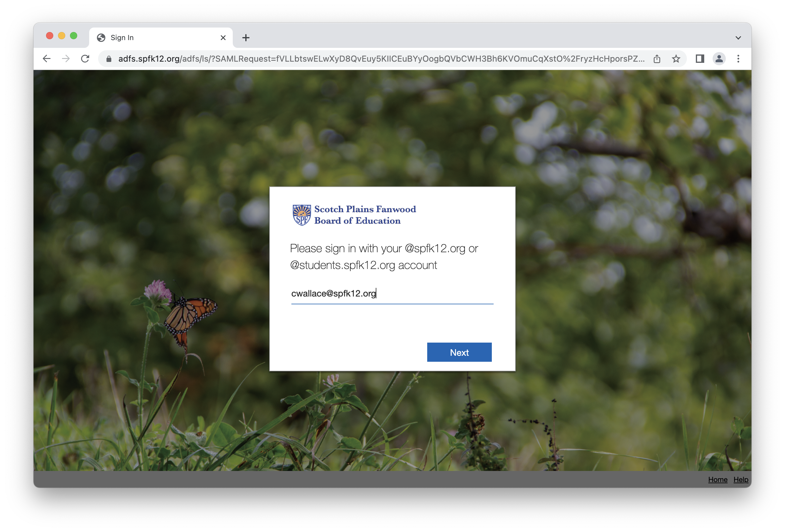Expand the tab search chevron
This screenshot has width=785, height=532.
738,38
